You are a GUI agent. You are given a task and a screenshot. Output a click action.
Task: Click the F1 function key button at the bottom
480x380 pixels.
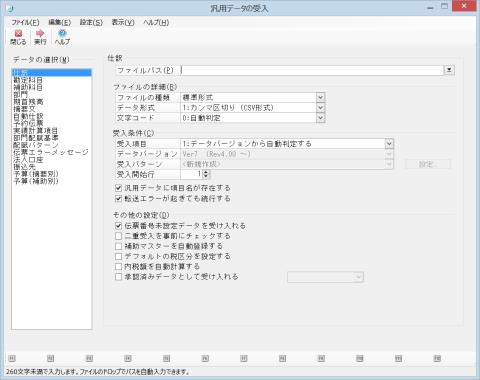[12, 358]
